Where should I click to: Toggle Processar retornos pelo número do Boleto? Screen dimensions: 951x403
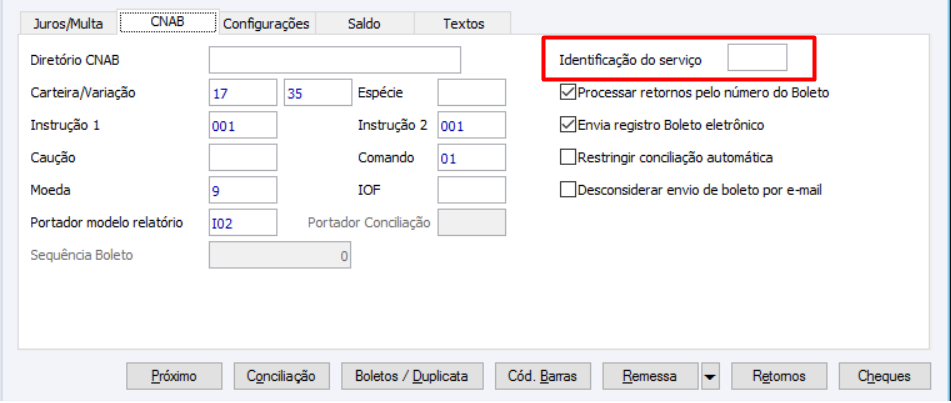(569, 93)
